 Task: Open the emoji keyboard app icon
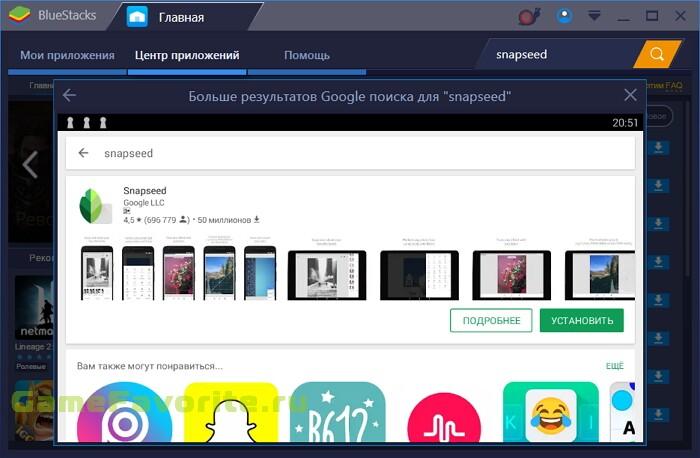[551, 412]
